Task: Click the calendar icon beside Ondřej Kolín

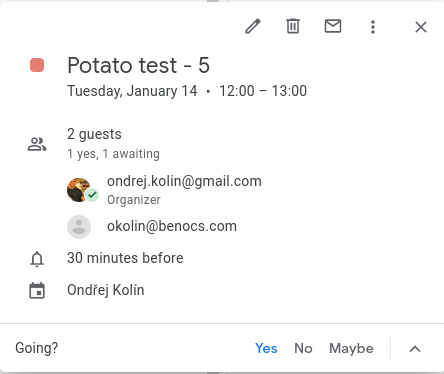Action: click(x=37, y=290)
